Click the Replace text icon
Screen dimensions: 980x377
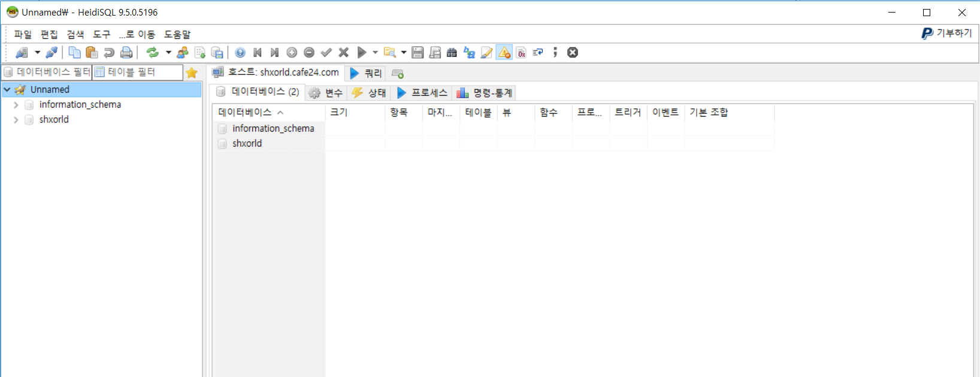coord(470,53)
